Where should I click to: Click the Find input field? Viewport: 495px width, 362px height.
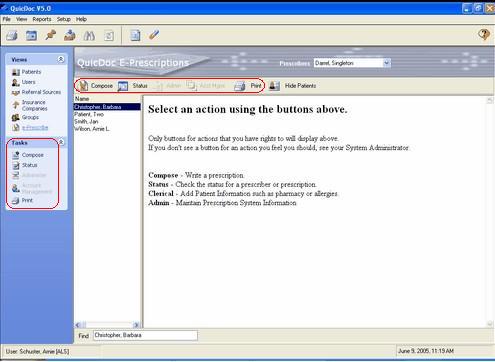(145, 335)
